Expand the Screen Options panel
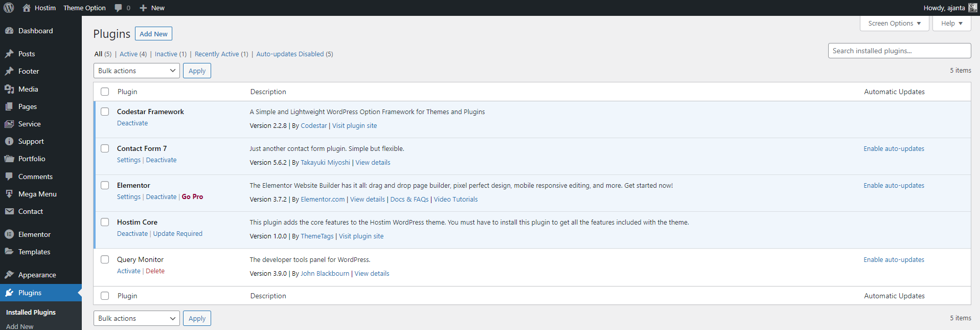Viewport: 980px width, 330px height. 894,24
